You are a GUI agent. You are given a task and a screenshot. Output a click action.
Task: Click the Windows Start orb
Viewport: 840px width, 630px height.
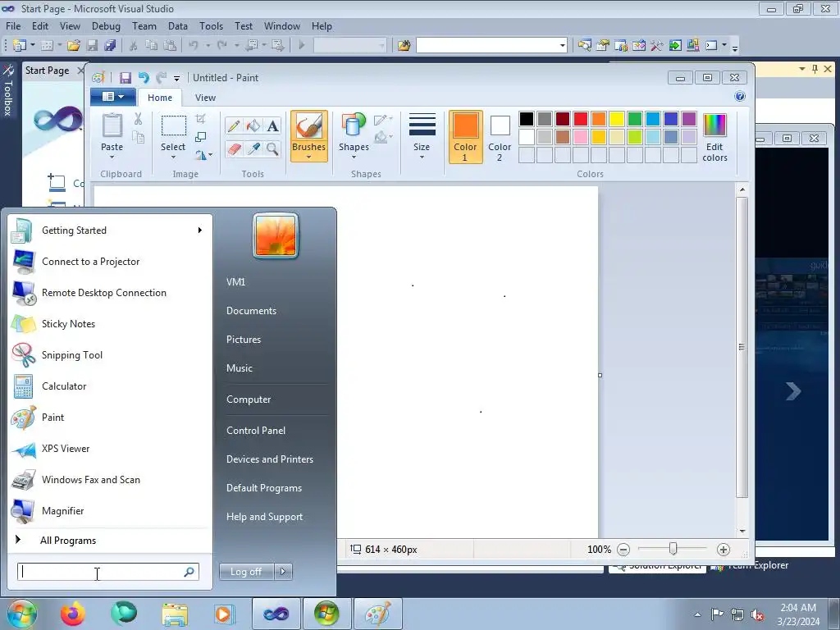point(21,614)
